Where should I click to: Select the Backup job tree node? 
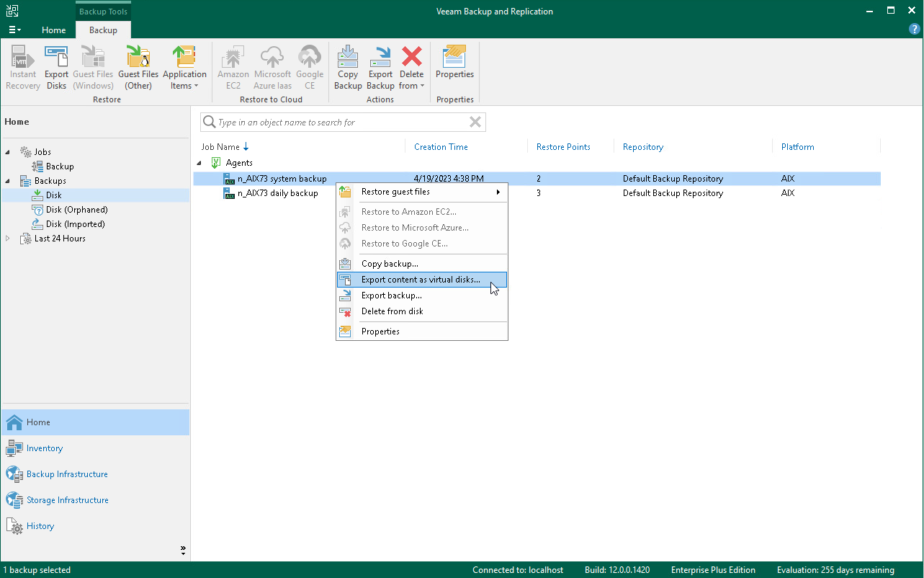point(60,166)
